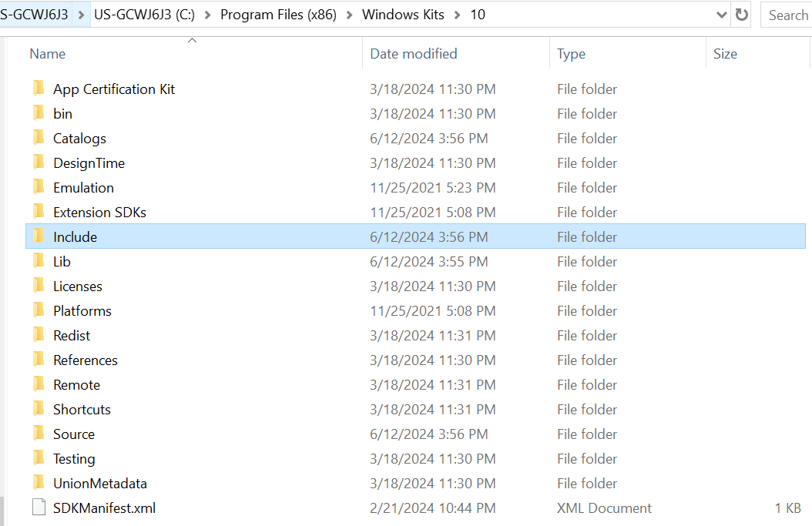Sort files by Size column
The width and height of the screenshot is (812, 526).
(725, 53)
